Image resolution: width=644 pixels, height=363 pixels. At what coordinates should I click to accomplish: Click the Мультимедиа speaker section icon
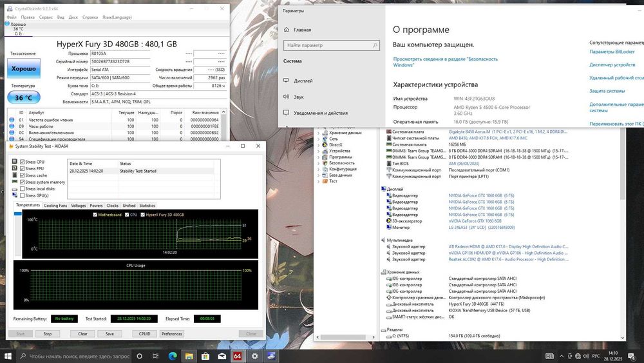(x=384, y=240)
